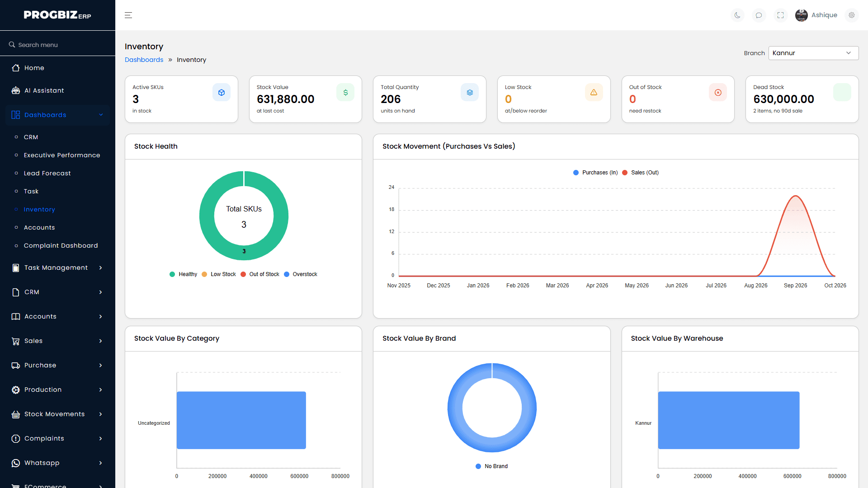Click the Whatsapp icon in sidebar
The image size is (868, 488).
pyautogui.click(x=16, y=463)
